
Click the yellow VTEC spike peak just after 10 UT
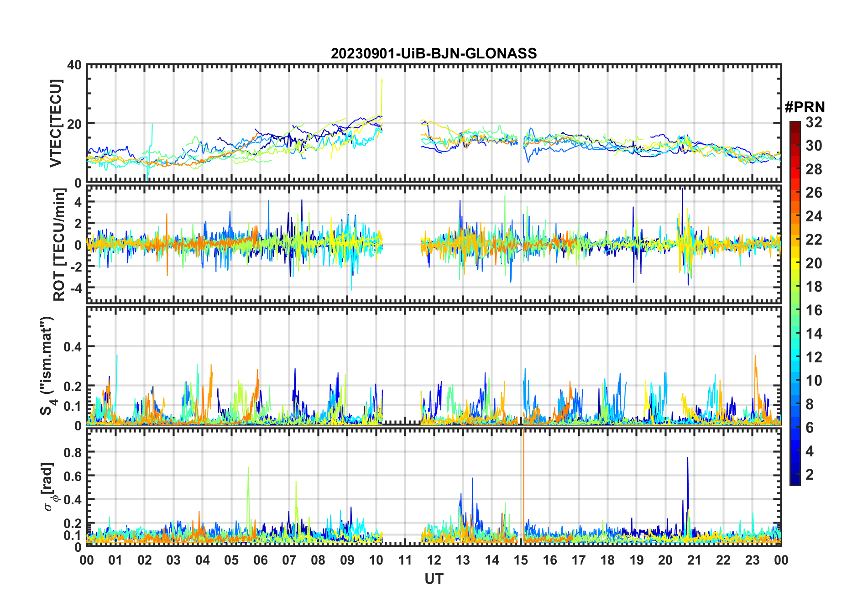[x=382, y=80]
